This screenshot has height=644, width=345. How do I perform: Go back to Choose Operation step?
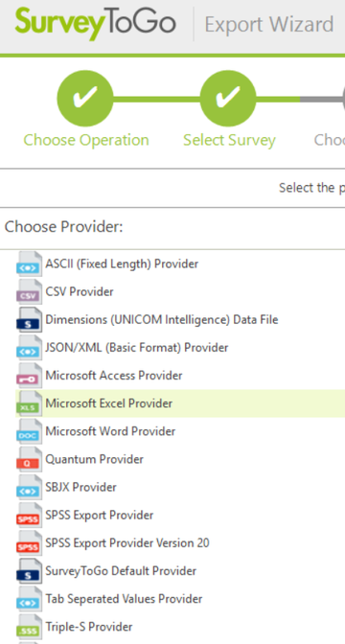tap(86, 140)
